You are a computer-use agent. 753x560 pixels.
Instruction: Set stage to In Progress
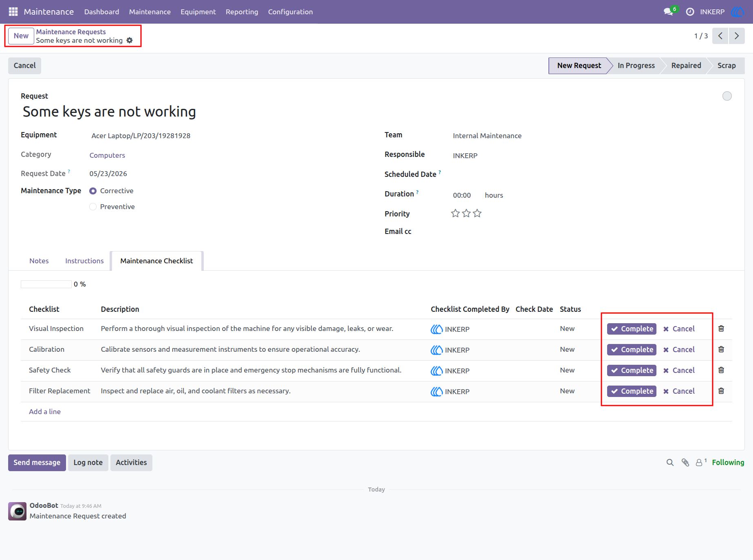636,66
